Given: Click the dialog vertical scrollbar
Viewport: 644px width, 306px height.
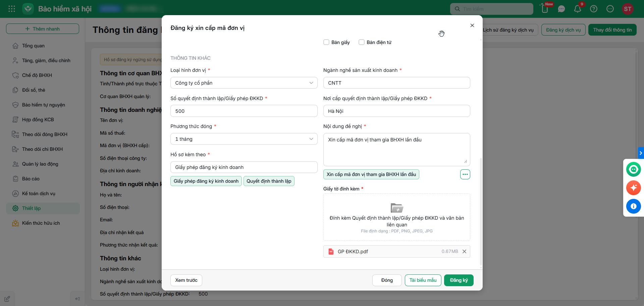Looking at the screenshot, I should click(481, 212).
